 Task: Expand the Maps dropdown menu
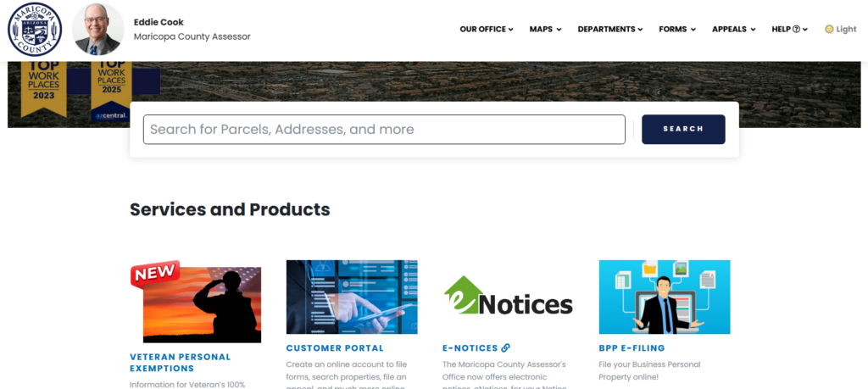[x=545, y=30]
